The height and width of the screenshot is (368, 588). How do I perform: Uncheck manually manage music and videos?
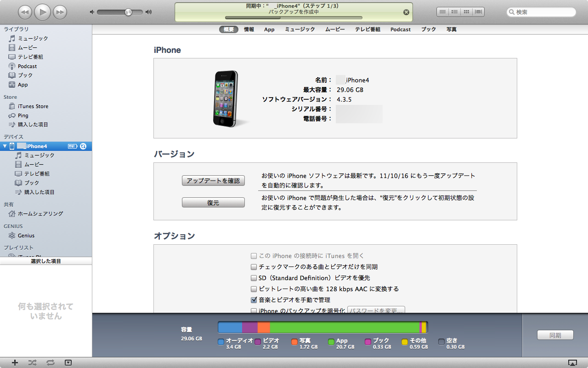(x=254, y=300)
